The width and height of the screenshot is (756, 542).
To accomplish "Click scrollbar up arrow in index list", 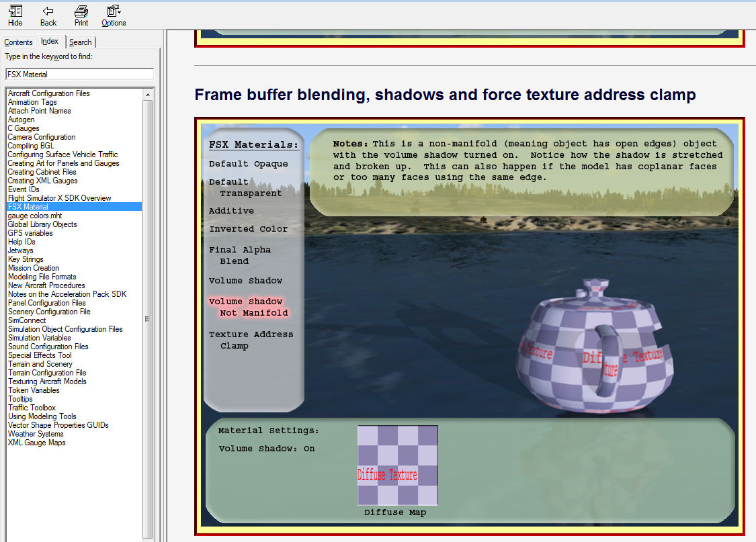I will click(x=148, y=95).
